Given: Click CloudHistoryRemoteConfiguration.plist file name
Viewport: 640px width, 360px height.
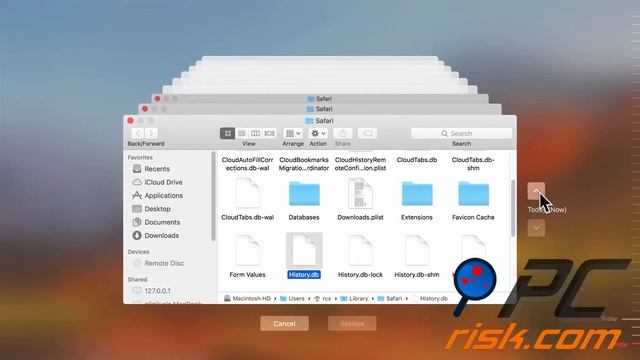Looking at the screenshot, I should click(x=360, y=164).
